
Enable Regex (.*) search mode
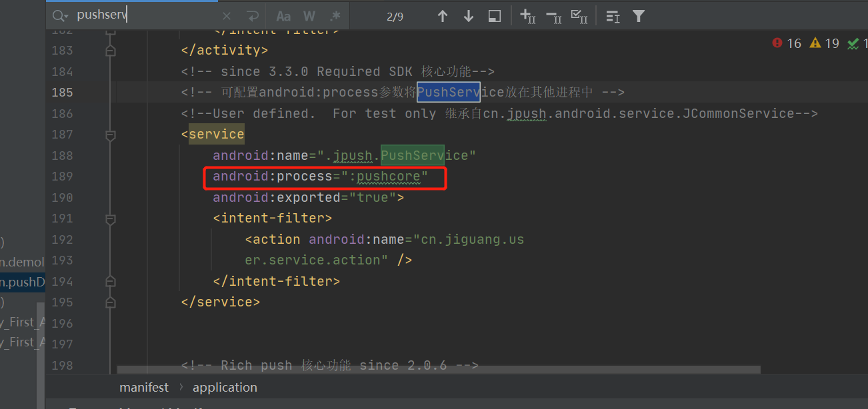click(335, 17)
